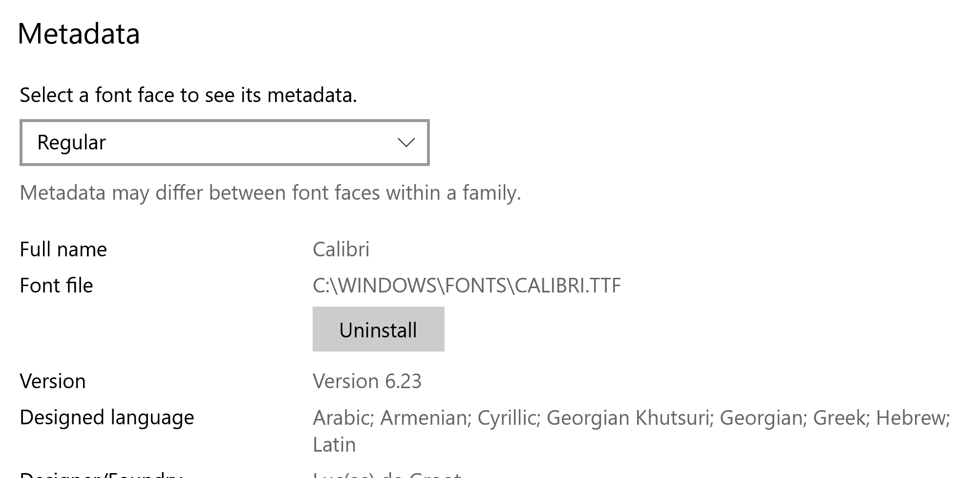
Task: Click the font file path text
Action: (467, 286)
